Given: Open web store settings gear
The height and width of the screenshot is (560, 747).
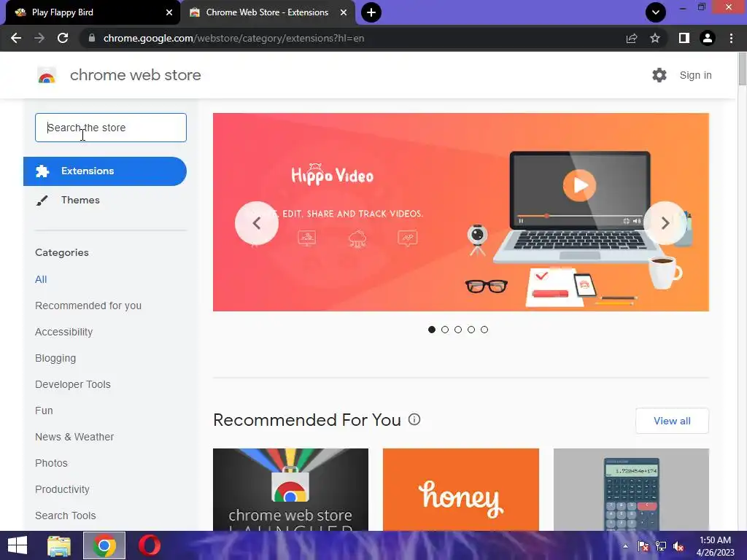Looking at the screenshot, I should coord(659,75).
